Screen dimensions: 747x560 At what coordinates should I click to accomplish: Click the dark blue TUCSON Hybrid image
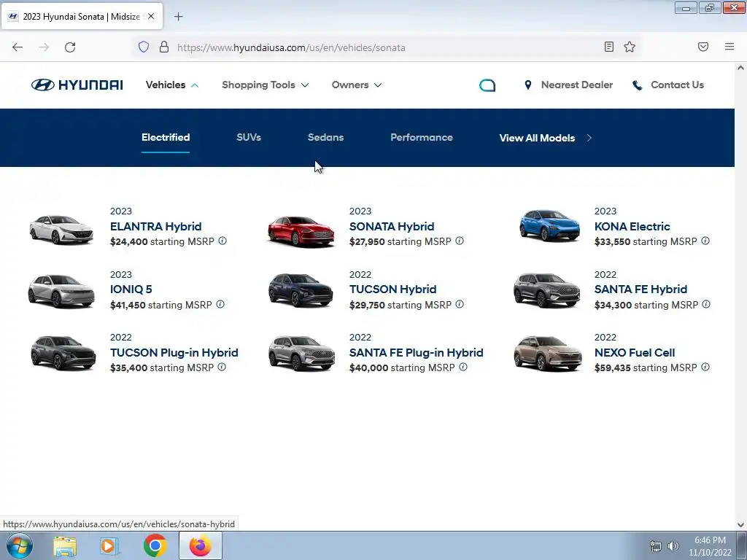pyautogui.click(x=301, y=289)
